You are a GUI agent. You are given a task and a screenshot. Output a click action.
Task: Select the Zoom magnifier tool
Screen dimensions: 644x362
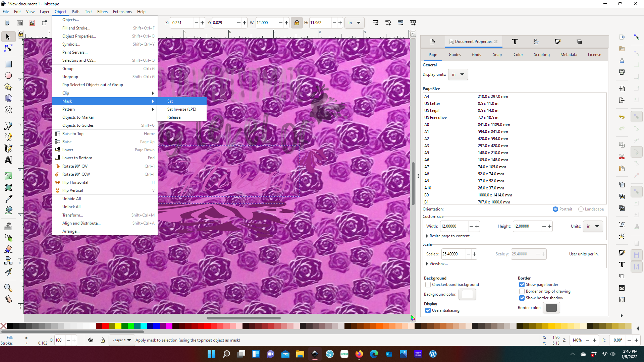(x=8, y=288)
